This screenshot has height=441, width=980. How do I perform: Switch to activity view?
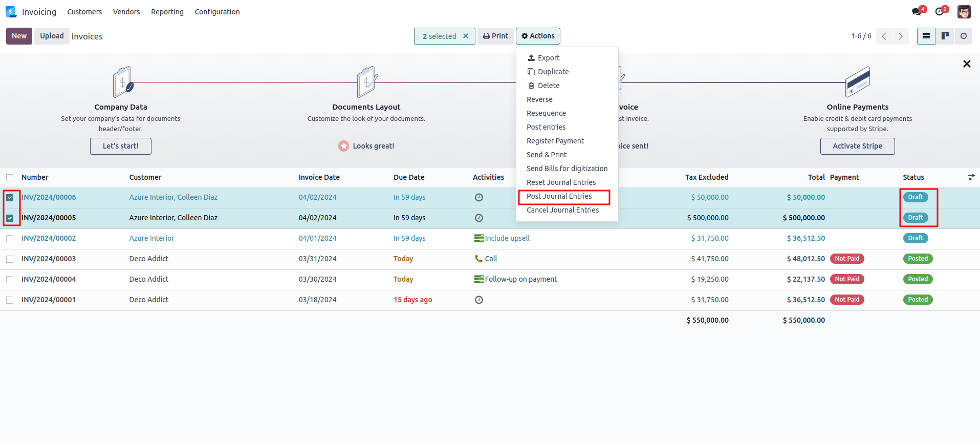(964, 36)
